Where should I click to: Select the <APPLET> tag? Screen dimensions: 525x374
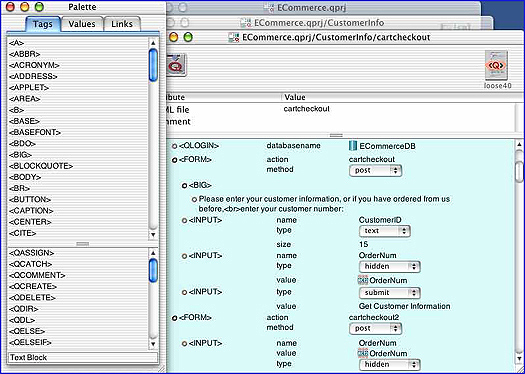tap(29, 87)
